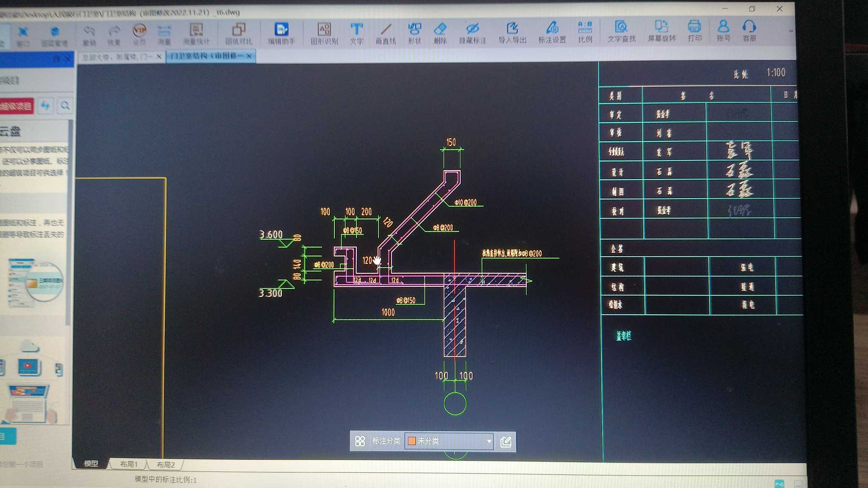Launch 编辑助手 edit assistant
The height and width of the screenshot is (488, 868).
[281, 33]
